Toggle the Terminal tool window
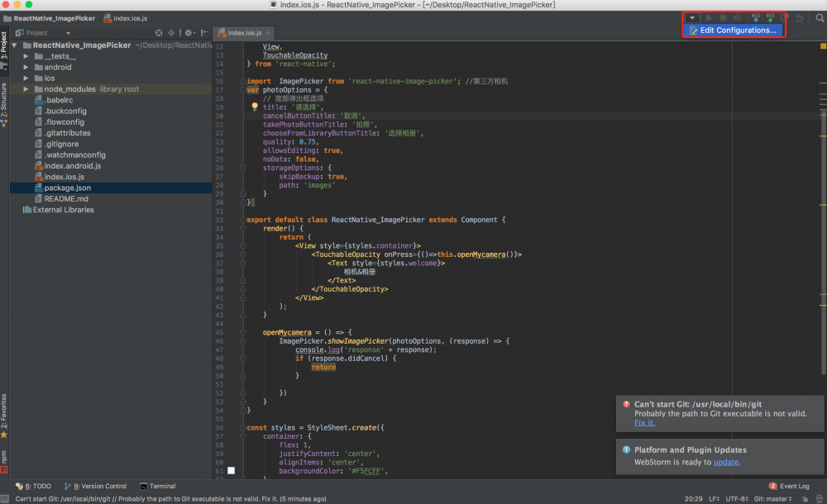Image resolution: width=827 pixels, height=504 pixels. [157, 487]
